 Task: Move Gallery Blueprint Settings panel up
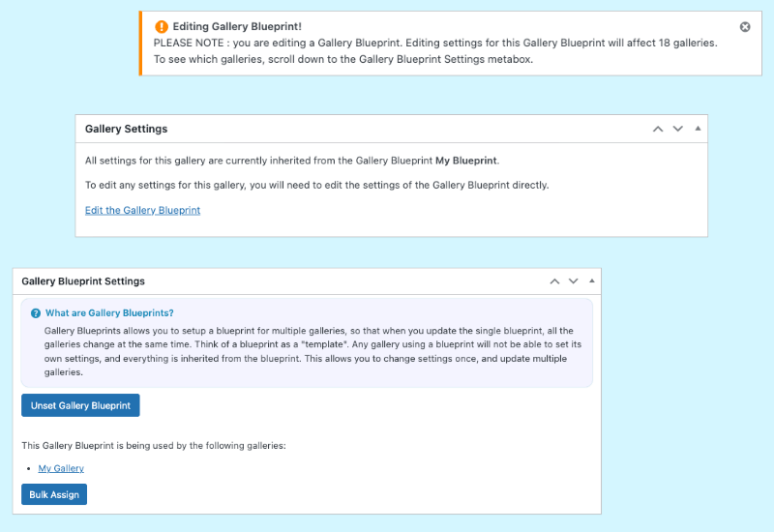[554, 281]
